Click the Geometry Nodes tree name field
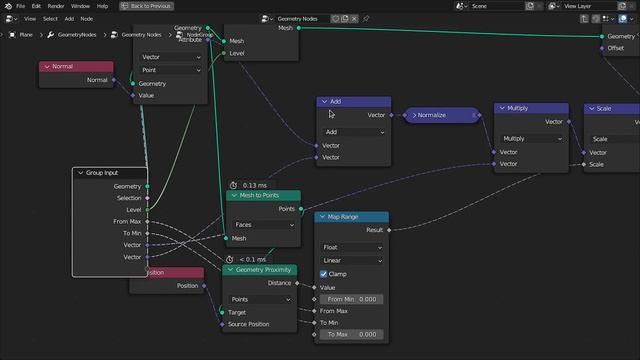 click(302, 19)
